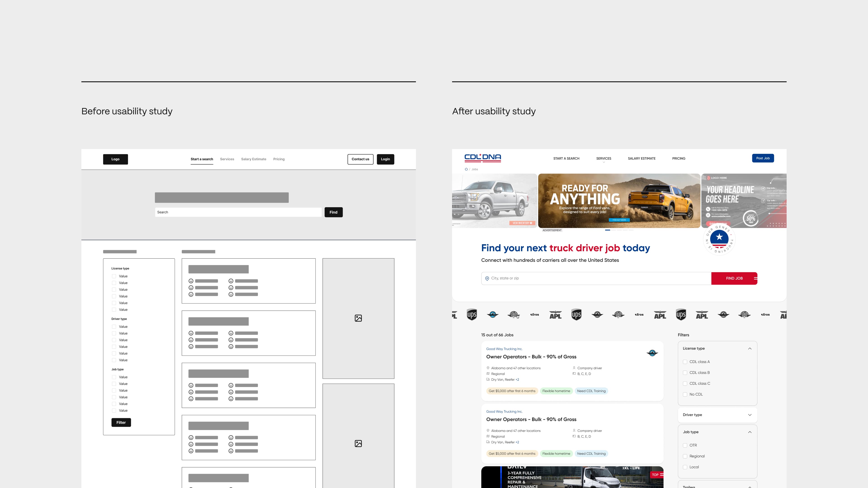Screen dimensions: 868x488
Task: Click the home icon in breadcrumb
Action: (466, 169)
